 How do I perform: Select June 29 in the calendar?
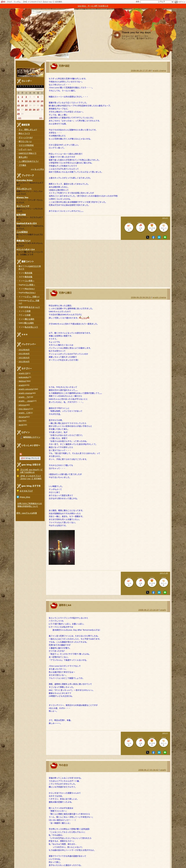18,114
